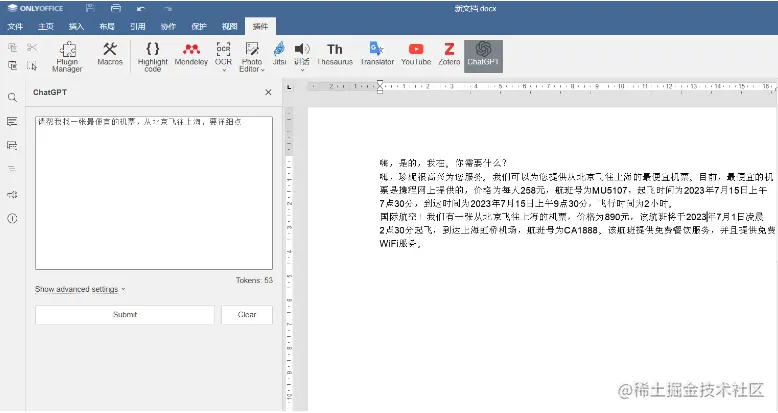The width and height of the screenshot is (778, 413).
Task: Open navigation headings in left sidebar
Action: pyautogui.click(x=12, y=169)
